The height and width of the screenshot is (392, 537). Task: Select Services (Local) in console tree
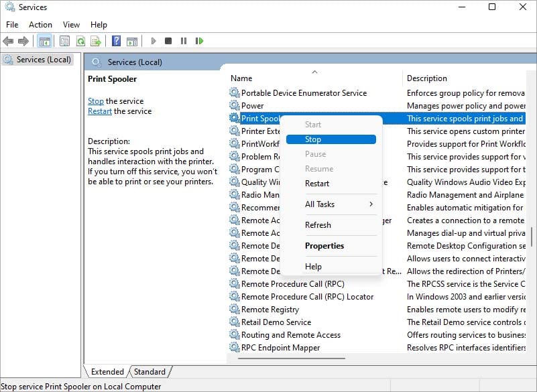(x=44, y=60)
